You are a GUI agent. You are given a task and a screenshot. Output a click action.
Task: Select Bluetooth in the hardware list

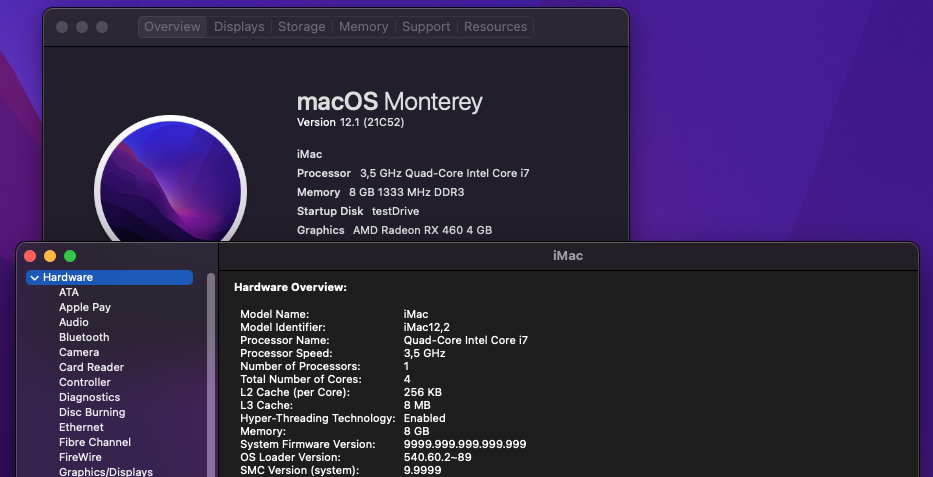click(84, 337)
